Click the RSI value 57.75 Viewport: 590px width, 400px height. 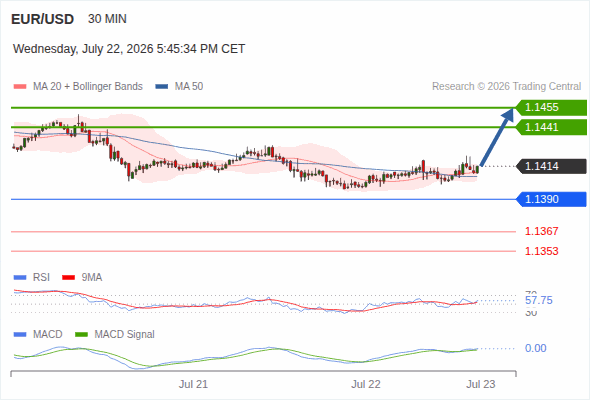pyautogui.click(x=539, y=301)
